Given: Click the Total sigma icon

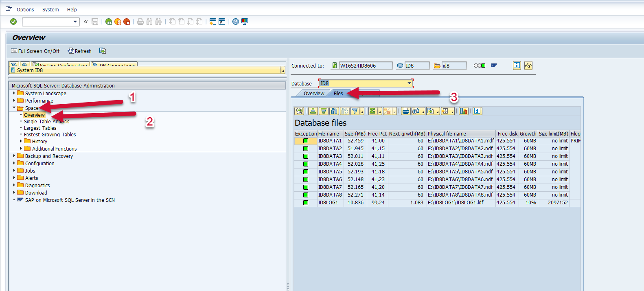Looking at the screenshot, I should point(372,111).
